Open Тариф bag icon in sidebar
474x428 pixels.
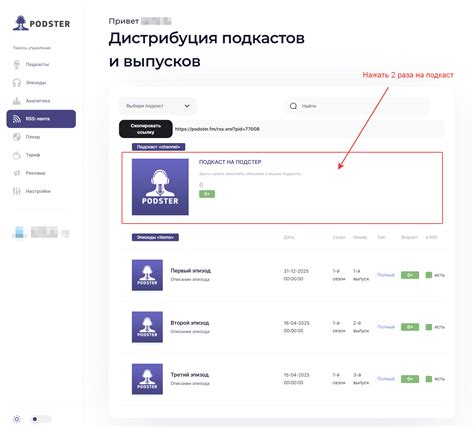pyautogui.click(x=17, y=155)
